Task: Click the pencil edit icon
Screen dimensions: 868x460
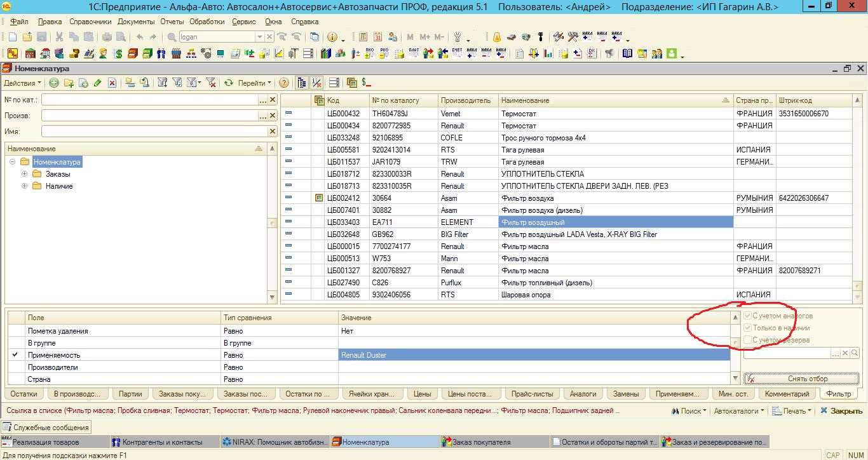Action: coord(98,83)
